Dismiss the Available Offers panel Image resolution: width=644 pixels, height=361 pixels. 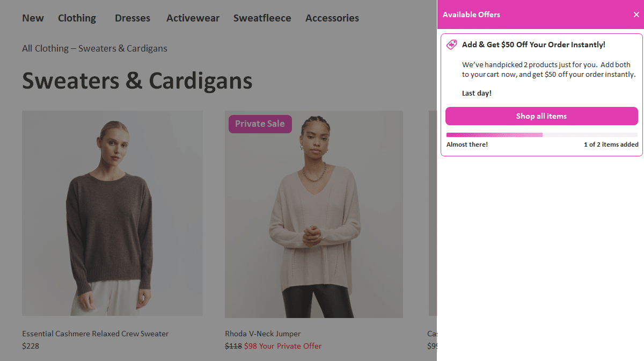pyautogui.click(x=636, y=15)
